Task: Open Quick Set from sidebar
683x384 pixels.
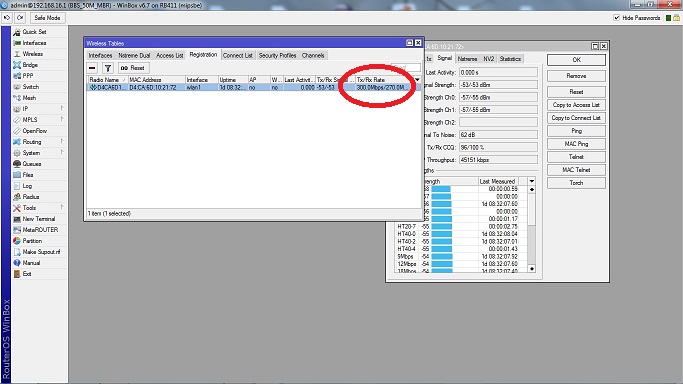Action: (x=34, y=32)
